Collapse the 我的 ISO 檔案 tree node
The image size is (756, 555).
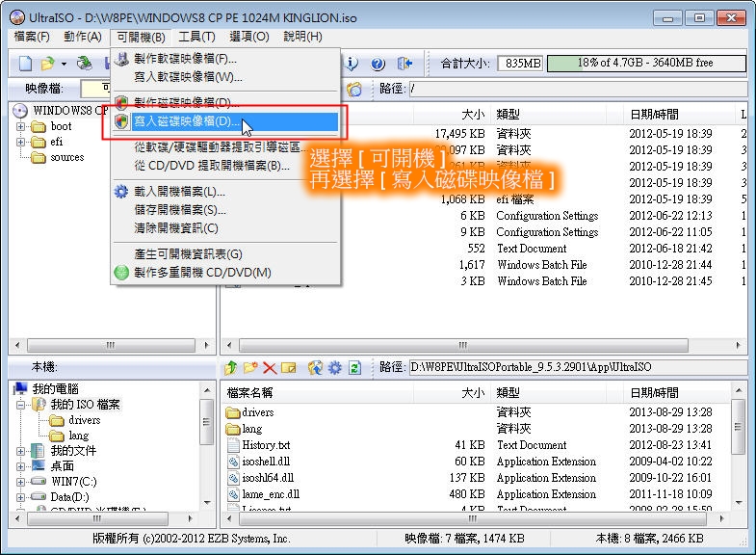point(20,405)
